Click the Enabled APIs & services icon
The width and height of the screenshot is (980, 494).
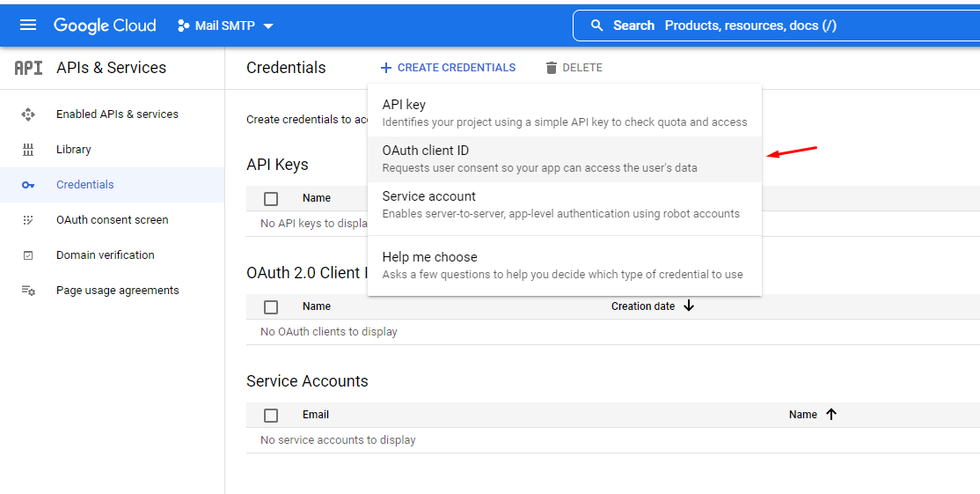click(x=28, y=114)
